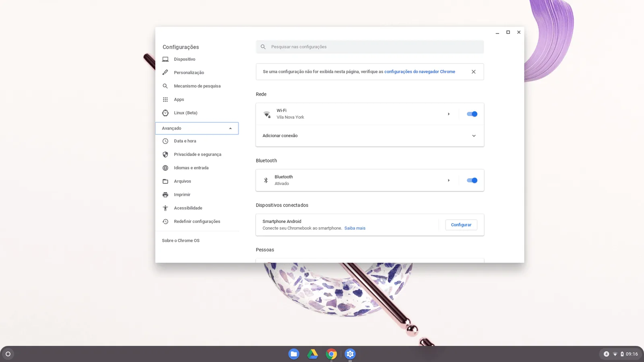Click the Configurar button
Viewport: 644px width, 362px height.
(x=461, y=225)
